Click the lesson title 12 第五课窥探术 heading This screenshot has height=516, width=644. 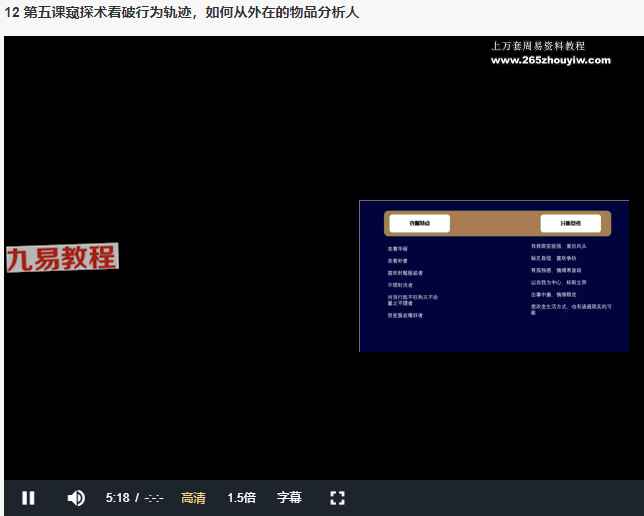pyautogui.click(x=182, y=13)
